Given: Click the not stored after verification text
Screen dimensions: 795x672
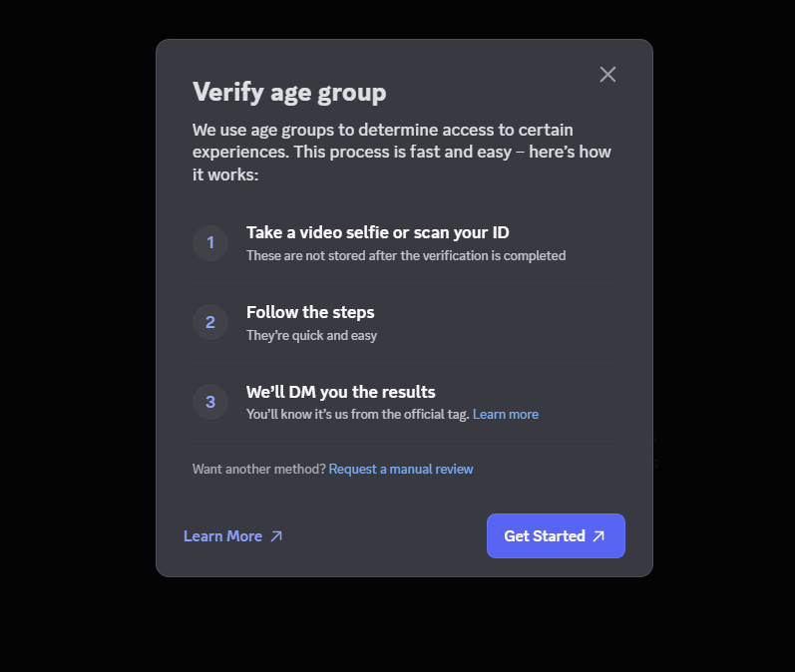Looking at the screenshot, I should point(406,255).
